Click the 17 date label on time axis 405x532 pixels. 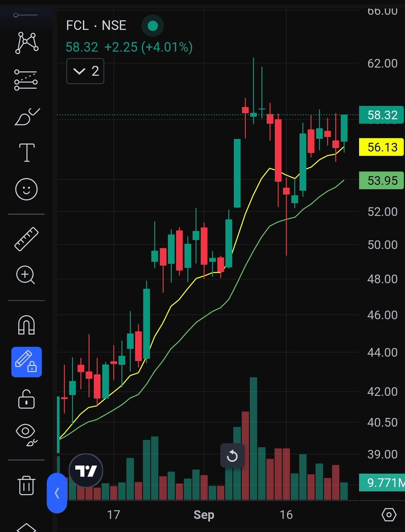tap(114, 515)
